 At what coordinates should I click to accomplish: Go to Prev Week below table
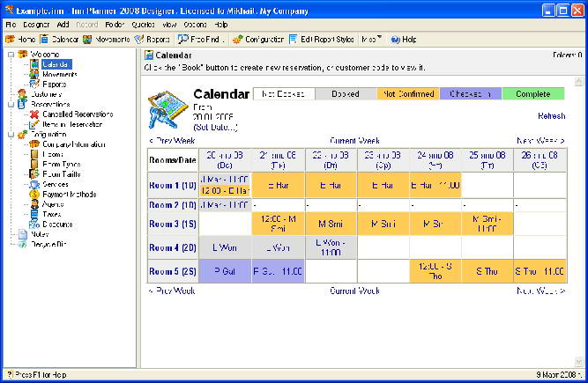172,291
